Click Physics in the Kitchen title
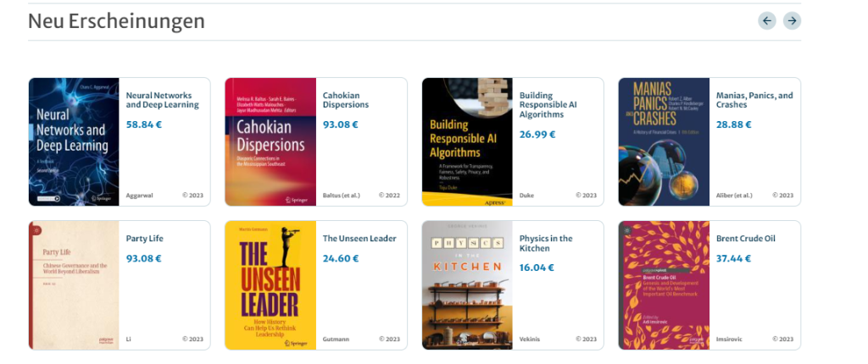This screenshot has width=868, height=364. coord(546,244)
